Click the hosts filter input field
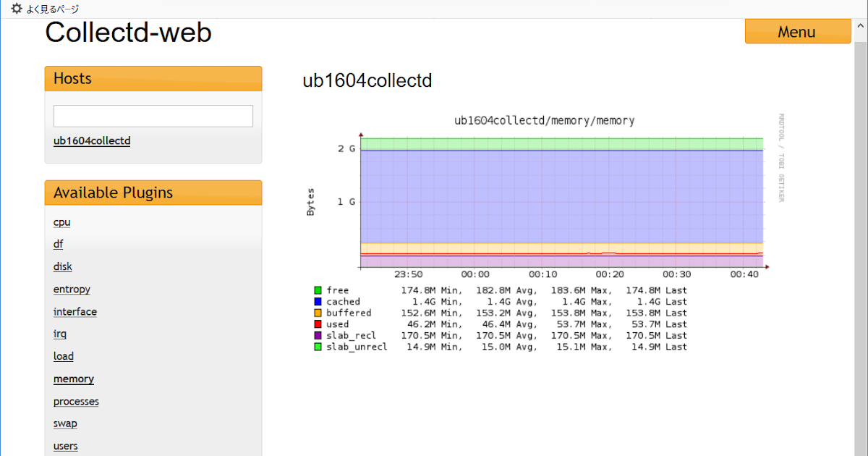868x456 pixels. click(x=153, y=115)
